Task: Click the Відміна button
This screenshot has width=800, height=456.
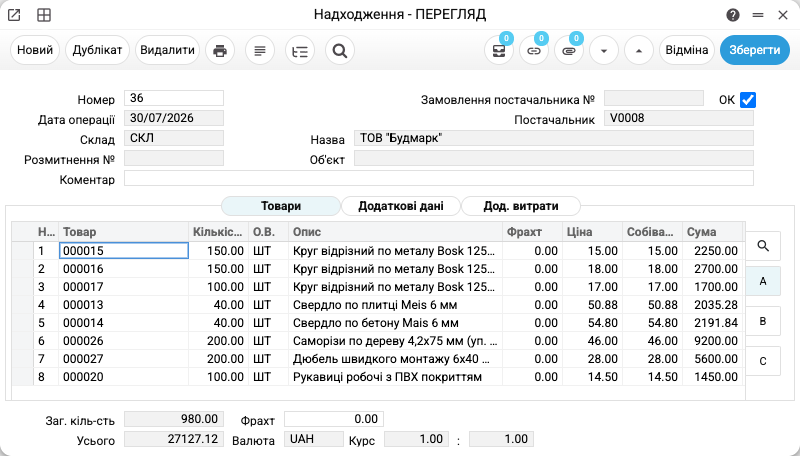Action: (x=687, y=50)
